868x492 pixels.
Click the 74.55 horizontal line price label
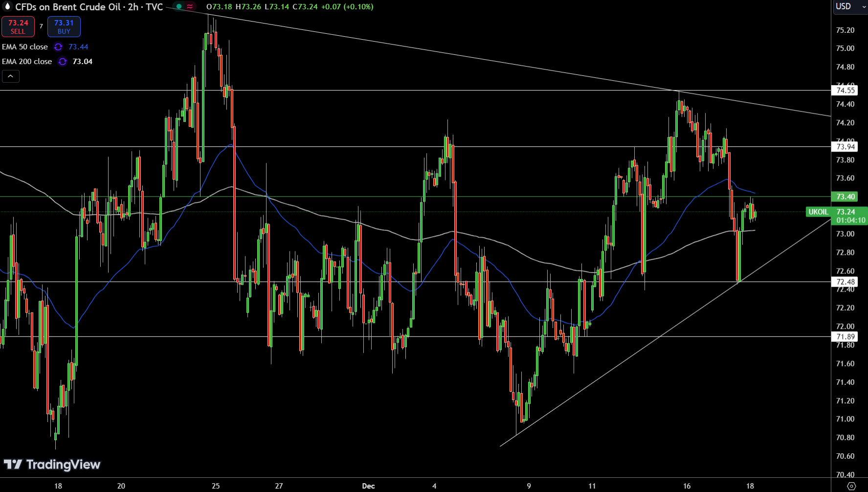(x=845, y=90)
